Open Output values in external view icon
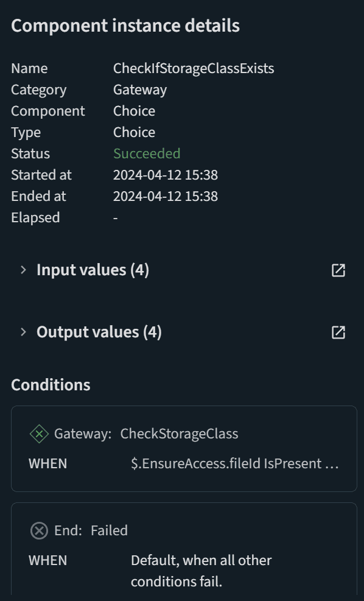 (x=338, y=332)
